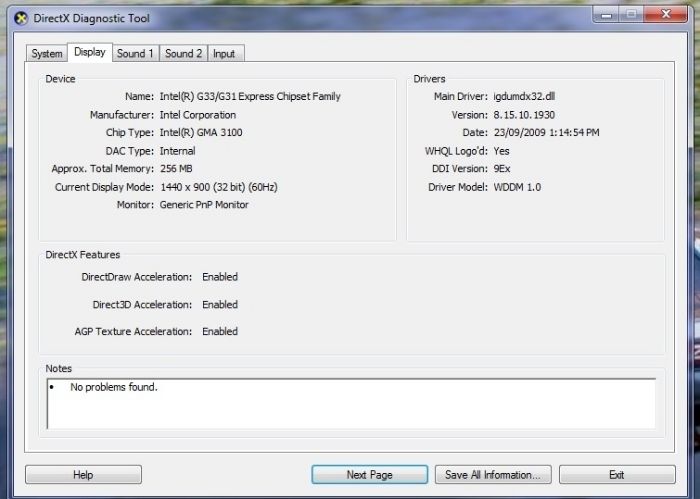Viewport: 700px width, 499px height.
Task: Click the DAC Type value 'Internal'
Action: [x=177, y=151]
